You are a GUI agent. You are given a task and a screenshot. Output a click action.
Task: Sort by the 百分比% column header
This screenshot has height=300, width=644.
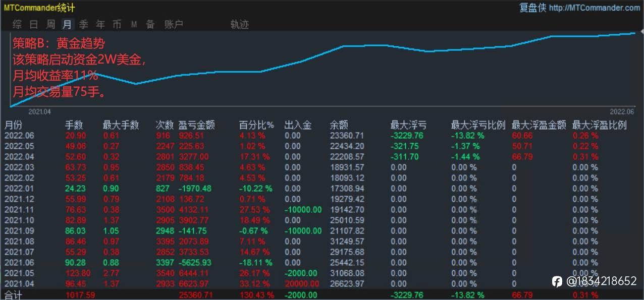point(256,125)
